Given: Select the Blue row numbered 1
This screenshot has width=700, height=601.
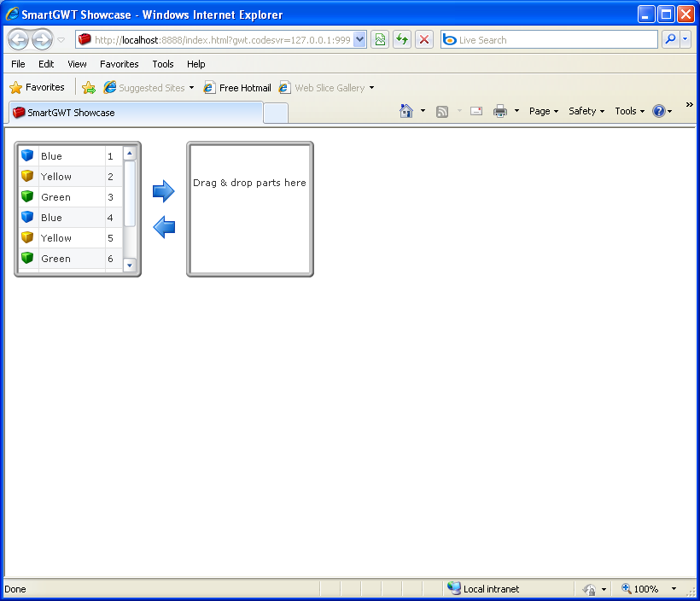Looking at the screenshot, I should 71,156.
